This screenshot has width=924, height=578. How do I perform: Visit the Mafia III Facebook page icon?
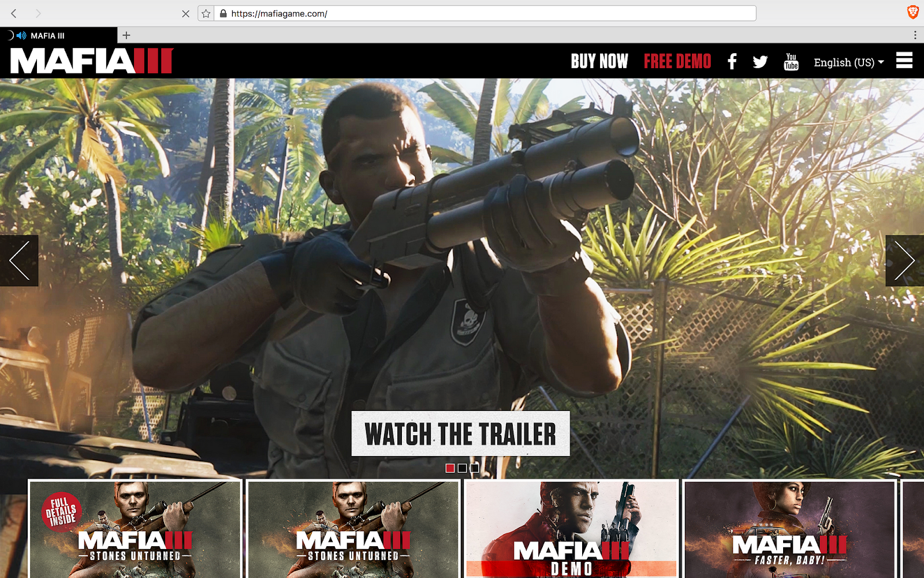pos(732,61)
